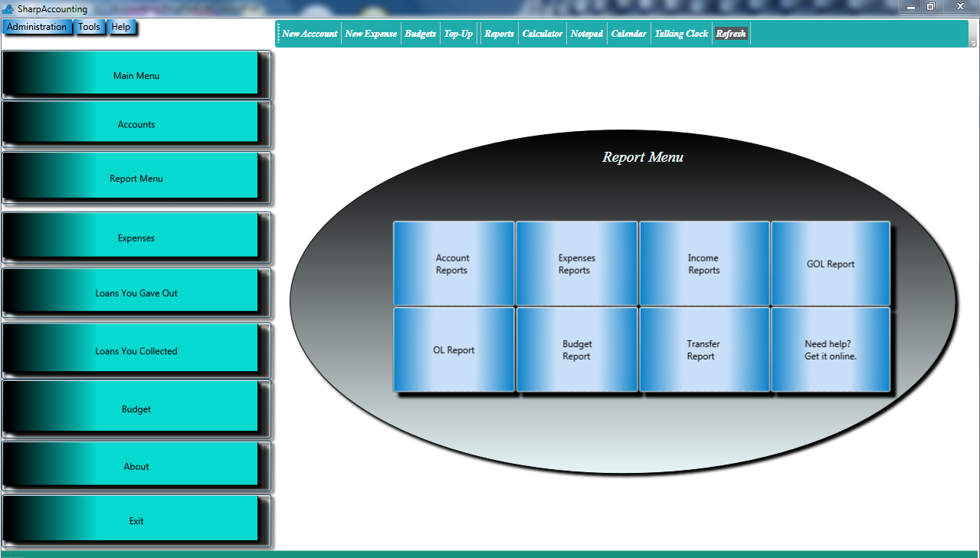The image size is (980, 558).
Task: Open Loans You Gave Out
Action: (136, 292)
